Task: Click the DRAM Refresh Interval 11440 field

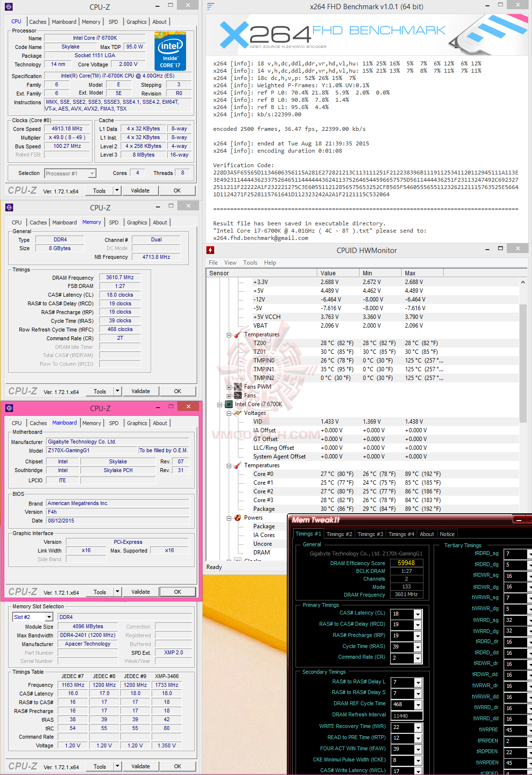Action: 407,716
